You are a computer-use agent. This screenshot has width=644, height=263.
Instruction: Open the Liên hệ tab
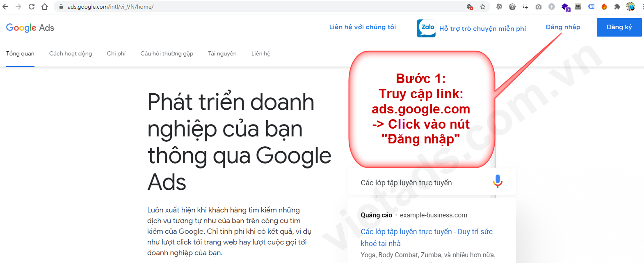(x=261, y=53)
